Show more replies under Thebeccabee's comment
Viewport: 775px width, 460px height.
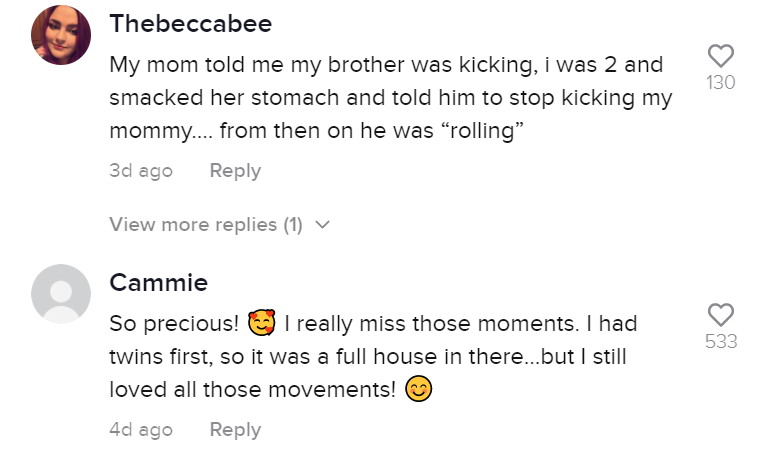(x=206, y=225)
